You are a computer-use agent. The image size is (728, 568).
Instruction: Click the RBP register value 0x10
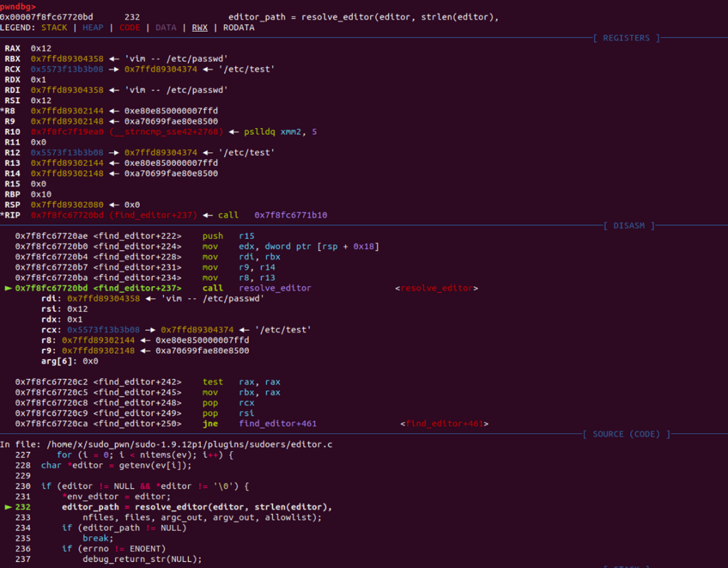(41, 194)
